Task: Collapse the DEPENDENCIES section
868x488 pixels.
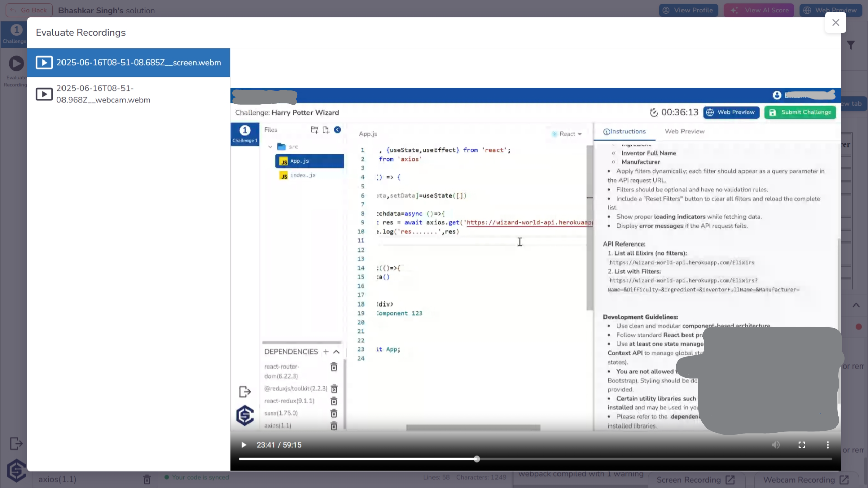Action: click(337, 352)
